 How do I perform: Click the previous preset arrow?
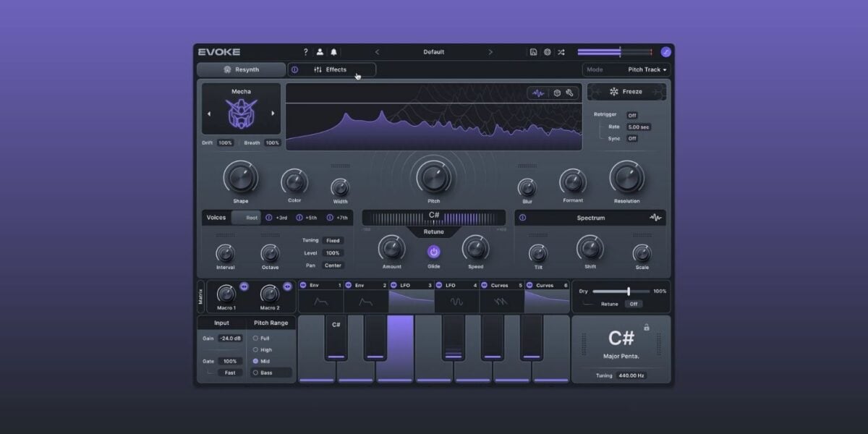[376, 51]
